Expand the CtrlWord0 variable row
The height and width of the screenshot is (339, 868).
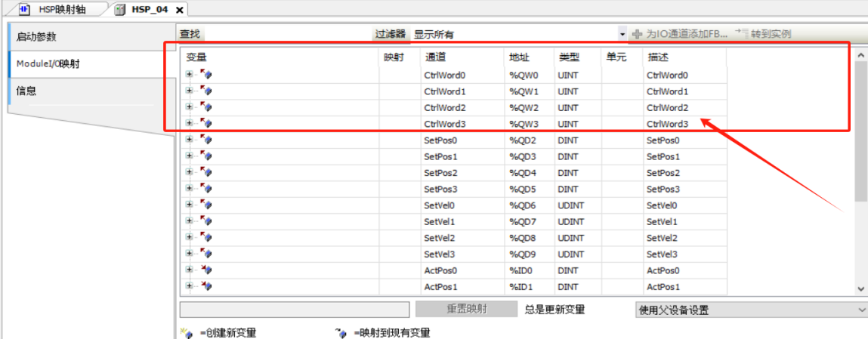coord(190,74)
